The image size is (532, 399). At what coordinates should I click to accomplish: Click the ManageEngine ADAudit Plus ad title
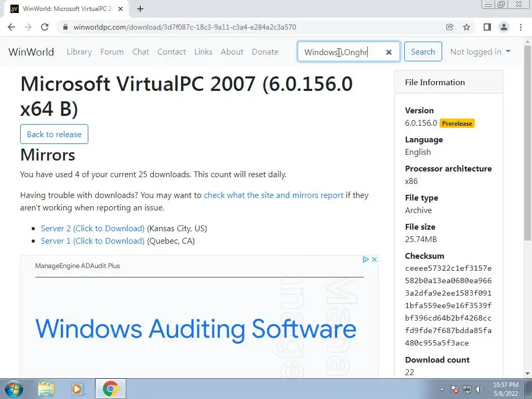tap(77, 265)
